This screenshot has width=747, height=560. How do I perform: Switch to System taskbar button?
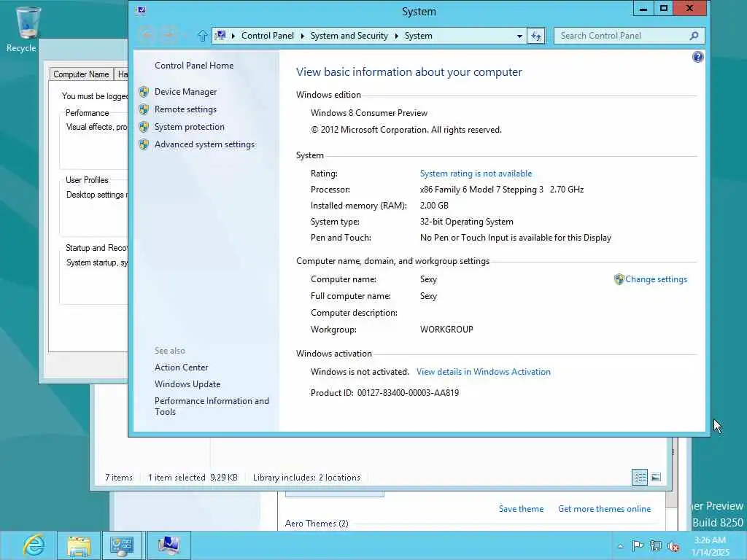(x=169, y=545)
